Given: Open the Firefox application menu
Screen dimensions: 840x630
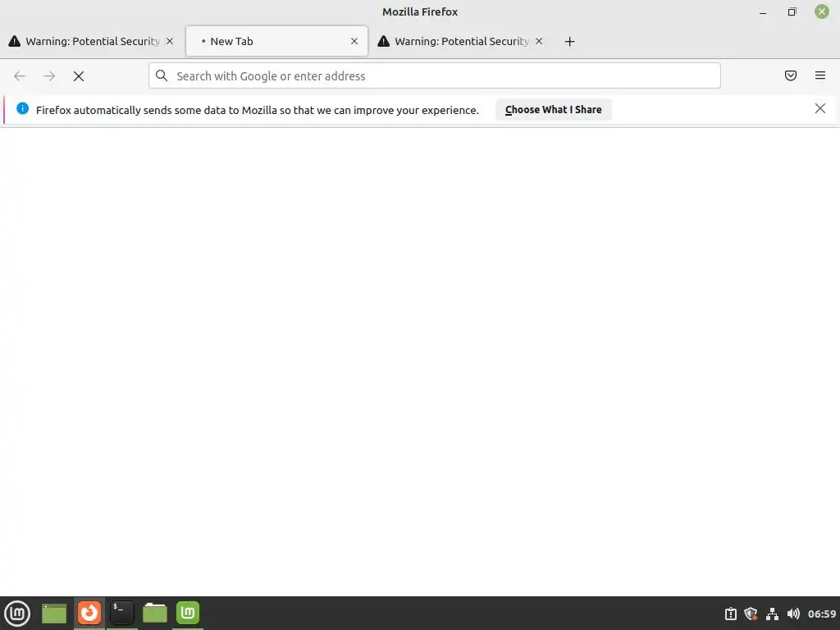Looking at the screenshot, I should tap(820, 75).
